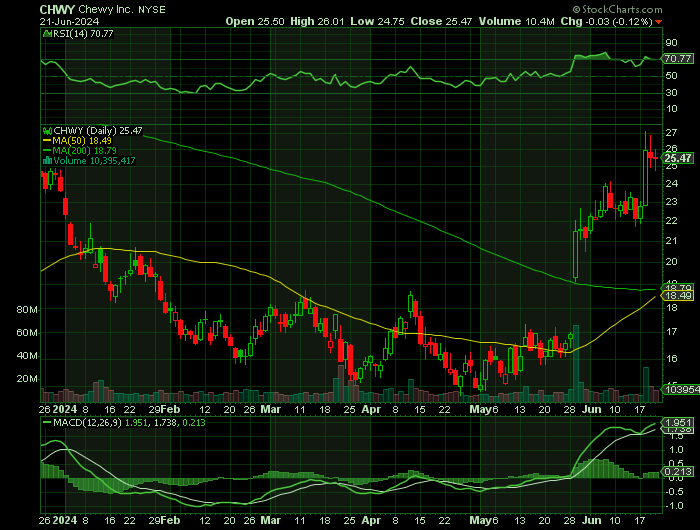700x530 pixels.
Task: Click the 21 label on the price axis
Action: click(671, 241)
